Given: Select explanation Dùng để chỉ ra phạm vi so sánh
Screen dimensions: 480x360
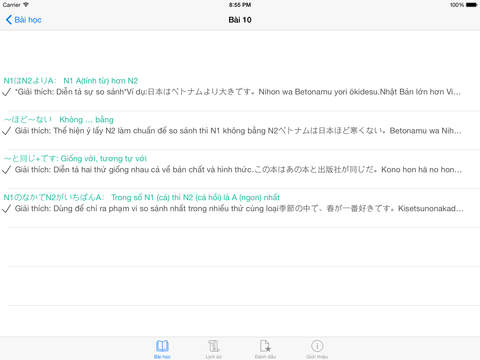Looking at the screenshot, I should click(239, 209).
